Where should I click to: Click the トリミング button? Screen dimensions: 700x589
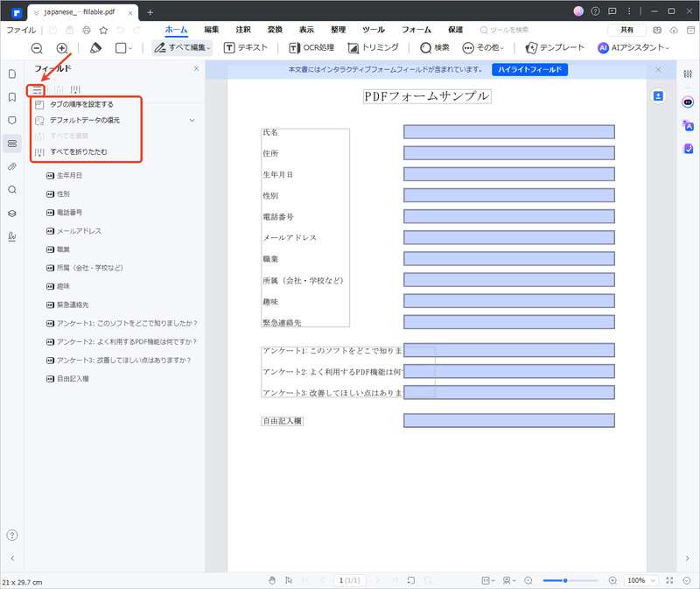373,48
